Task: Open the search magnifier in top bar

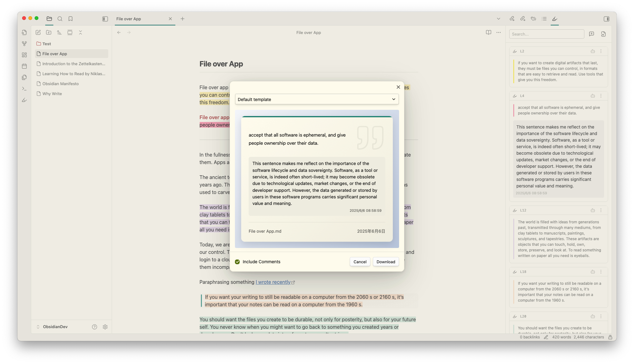Action: (x=60, y=19)
